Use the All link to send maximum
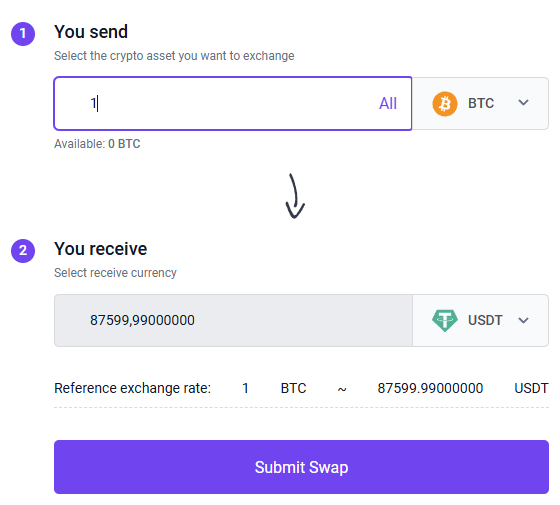This screenshot has height=505, width=560. click(x=388, y=104)
